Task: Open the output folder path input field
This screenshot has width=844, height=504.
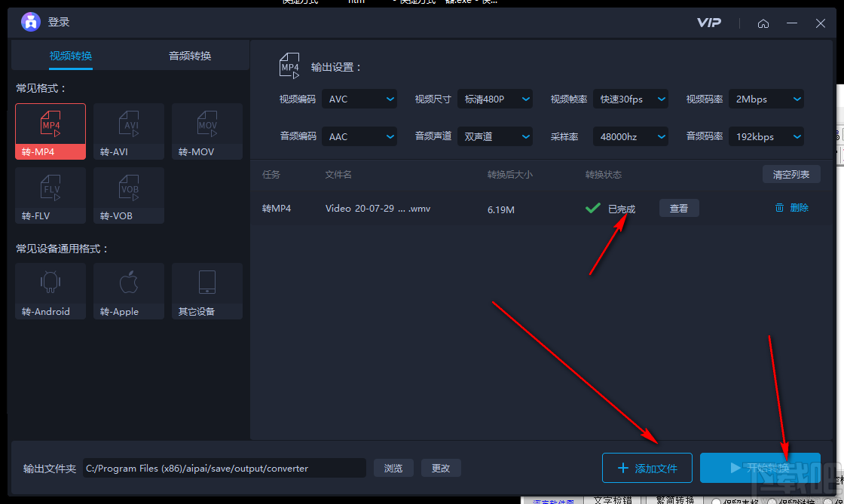Action: coord(222,468)
